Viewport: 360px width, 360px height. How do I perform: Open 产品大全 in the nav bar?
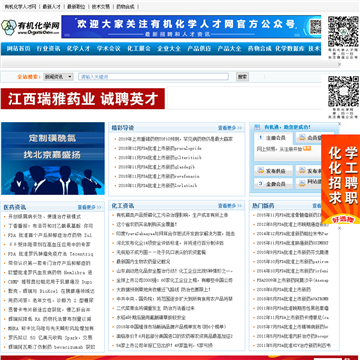[x=229, y=49]
